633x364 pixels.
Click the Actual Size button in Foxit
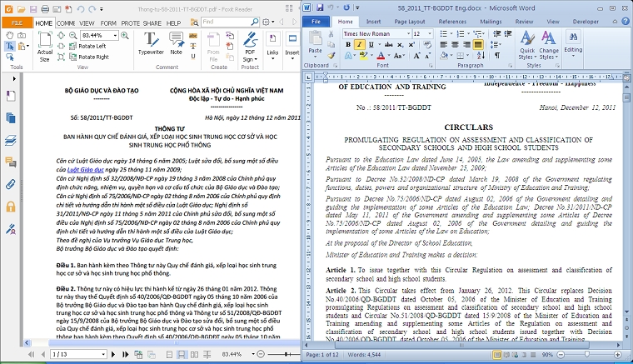pos(45,47)
